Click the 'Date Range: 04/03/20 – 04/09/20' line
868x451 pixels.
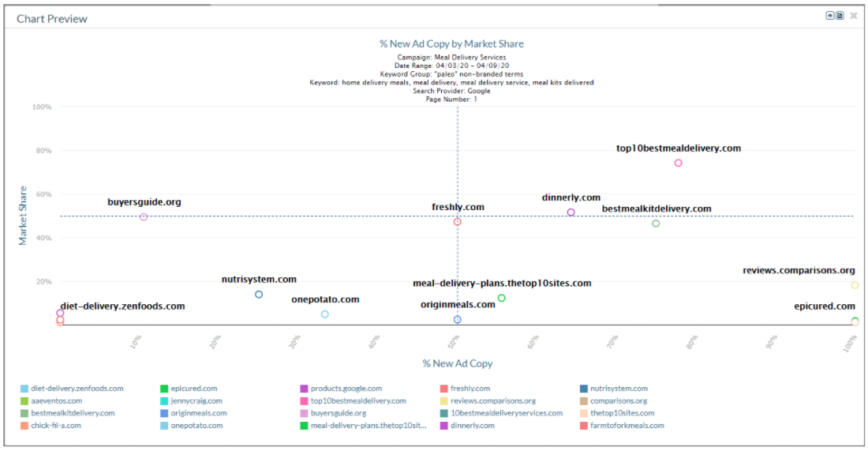451,66
